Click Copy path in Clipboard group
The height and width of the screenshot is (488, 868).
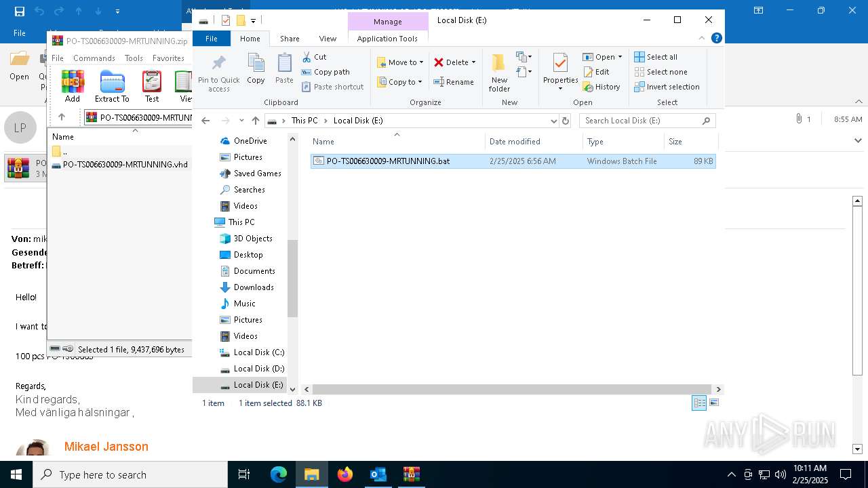click(325, 72)
